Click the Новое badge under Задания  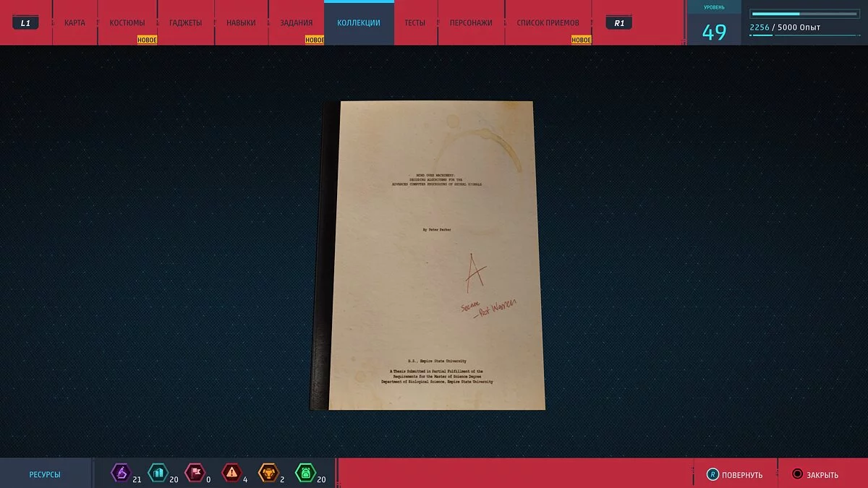coord(315,40)
